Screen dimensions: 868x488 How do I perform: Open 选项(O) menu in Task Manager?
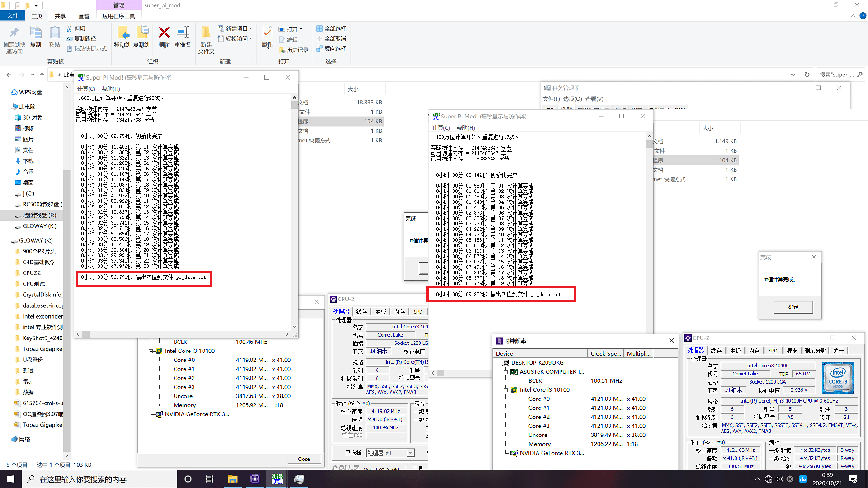tap(572, 99)
